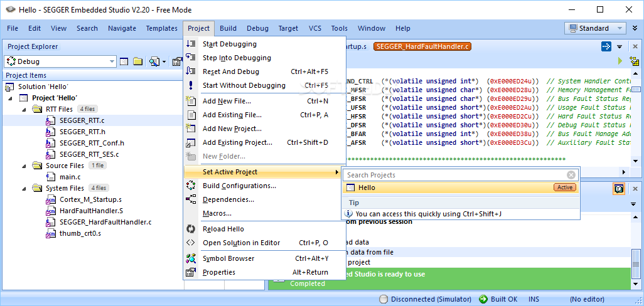Screen dimensions: 644x306
Task: Click the INS status bar indicator
Action: (534, 299)
